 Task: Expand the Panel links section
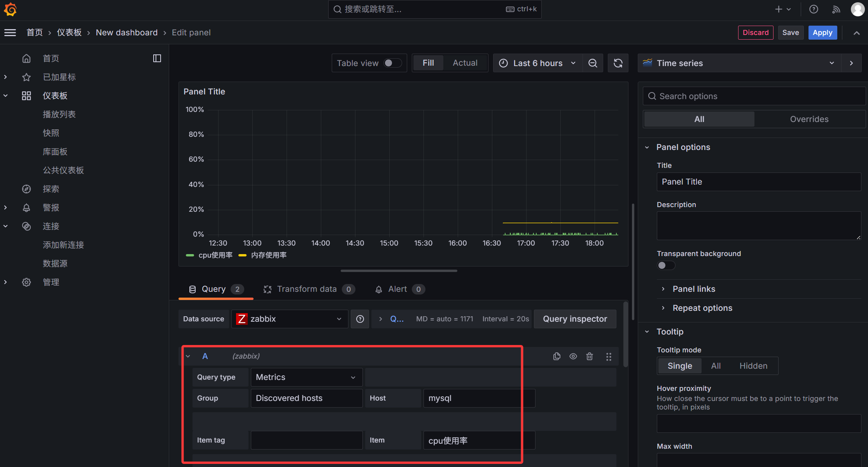pos(694,289)
